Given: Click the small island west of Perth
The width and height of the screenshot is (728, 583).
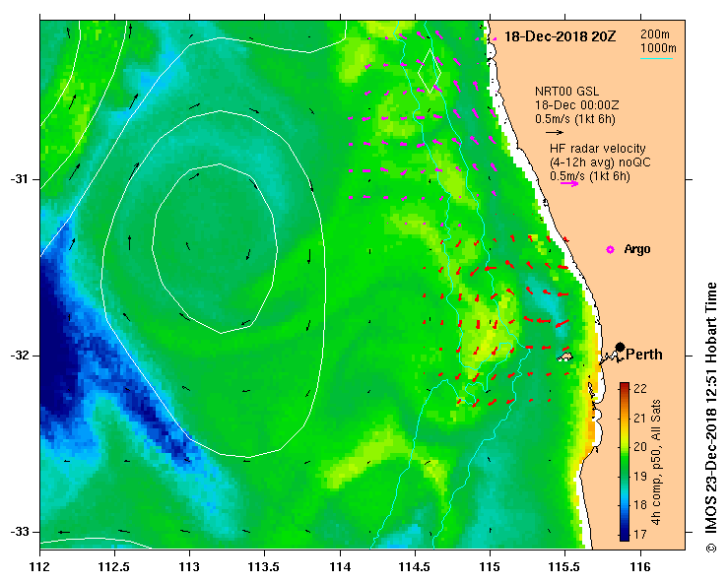Looking at the screenshot, I should [565, 356].
